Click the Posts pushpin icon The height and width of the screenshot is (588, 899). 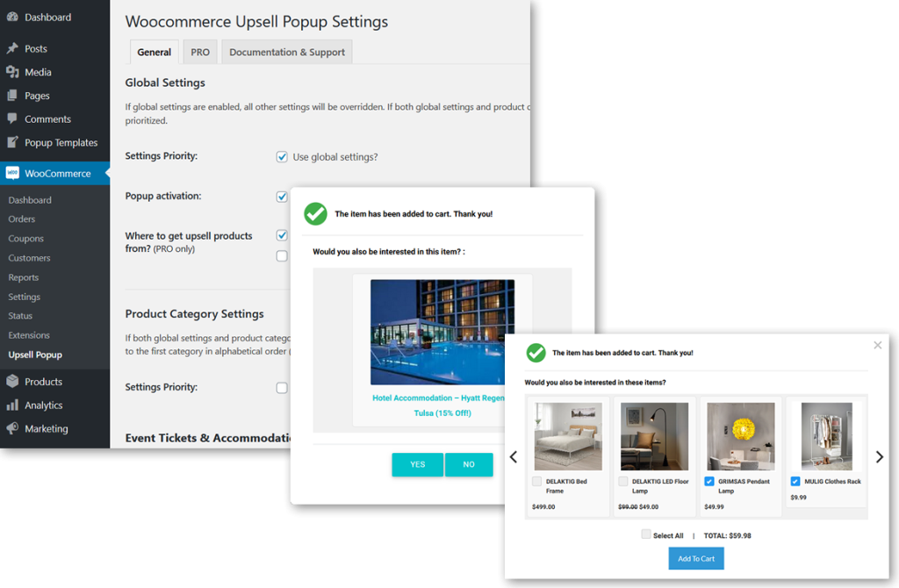point(12,49)
